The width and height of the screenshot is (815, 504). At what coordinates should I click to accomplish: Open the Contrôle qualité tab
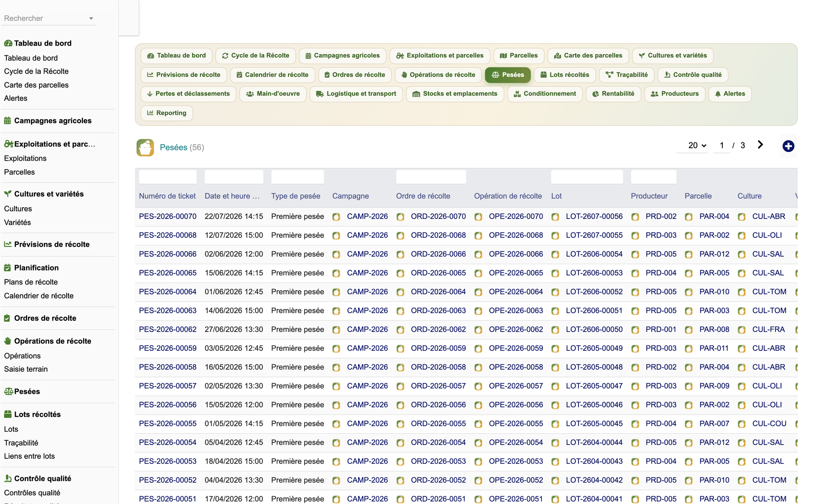pos(693,75)
